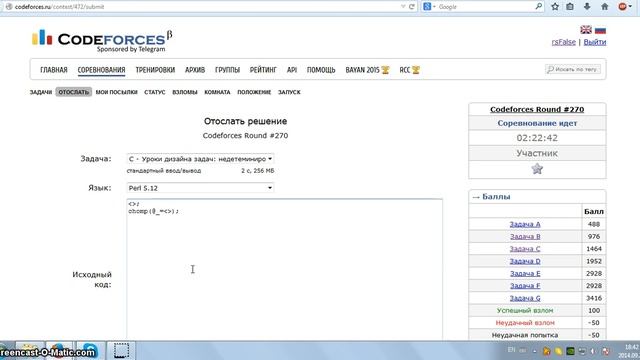
Task: Switch to the ВЗЛОМЫ tab
Action: [184, 92]
